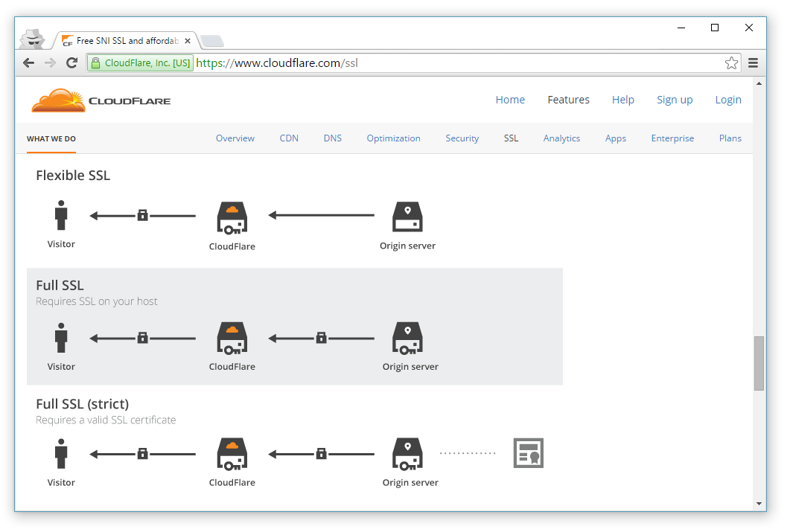This screenshot has height=532, width=790.
Task: Click the Sign up link
Action: tap(675, 99)
